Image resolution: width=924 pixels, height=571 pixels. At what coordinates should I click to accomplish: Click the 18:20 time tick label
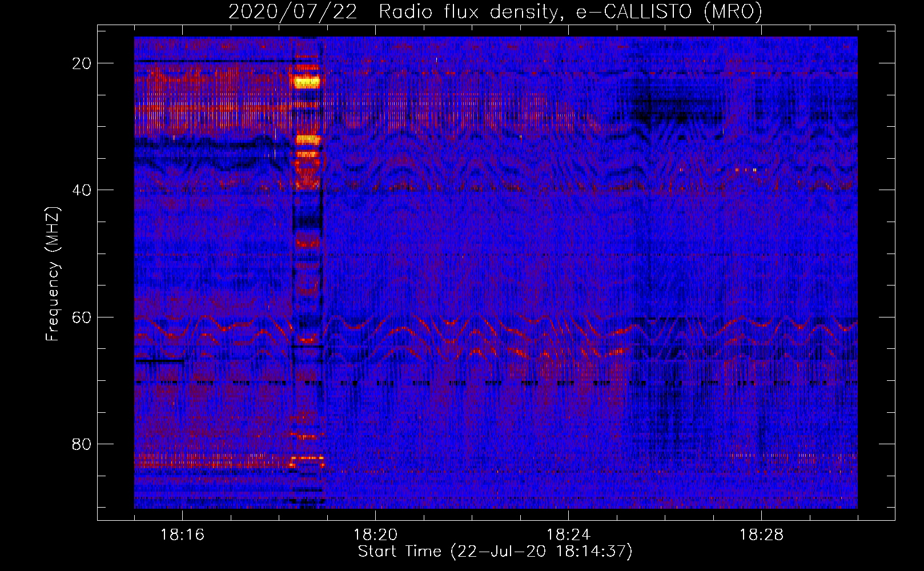coord(375,535)
